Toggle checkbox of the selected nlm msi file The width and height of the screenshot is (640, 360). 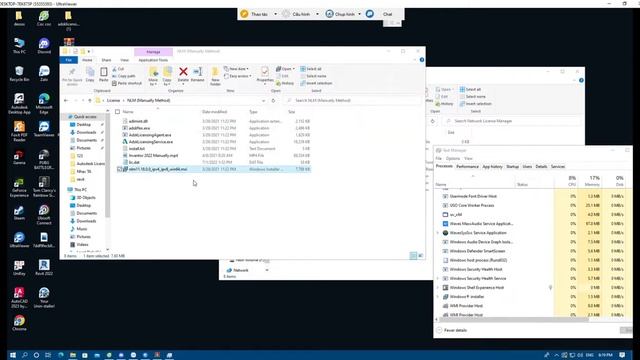(119, 169)
